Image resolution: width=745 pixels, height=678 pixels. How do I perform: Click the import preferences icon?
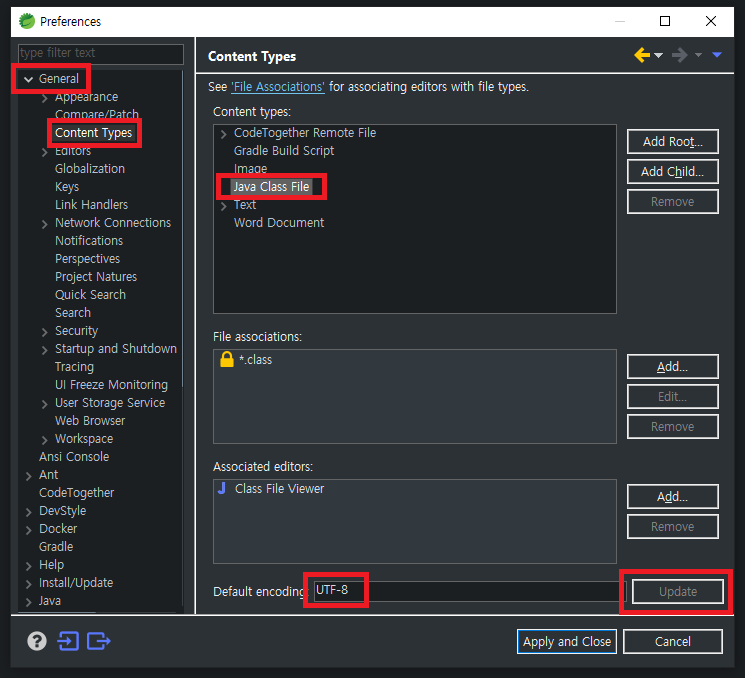click(68, 641)
